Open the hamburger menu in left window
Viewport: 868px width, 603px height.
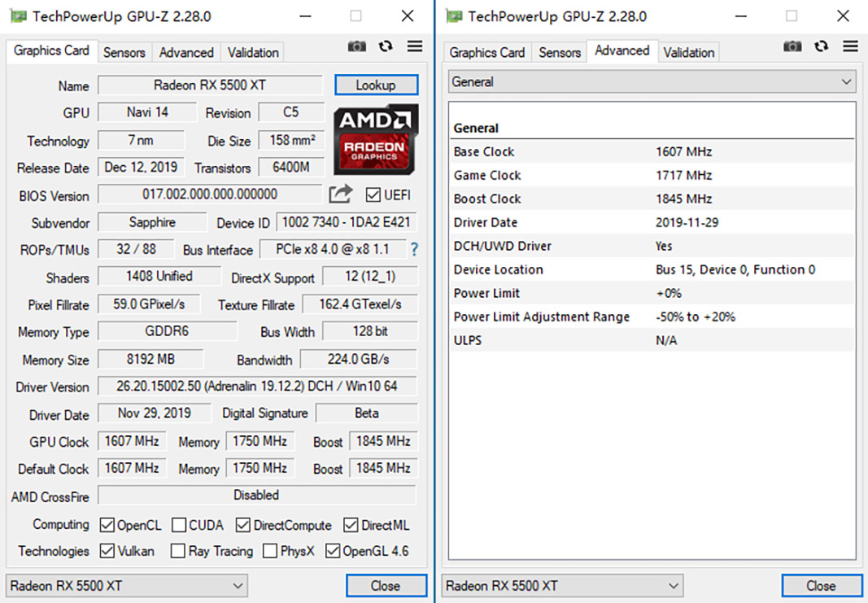coord(415,46)
